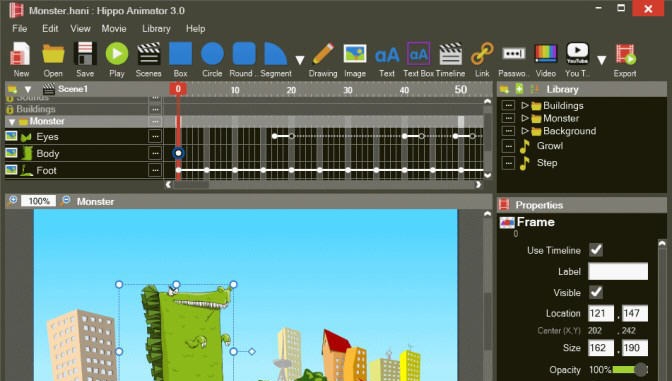Open the Movie menu
The height and width of the screenshot is (381, 672).
[114, 29]
